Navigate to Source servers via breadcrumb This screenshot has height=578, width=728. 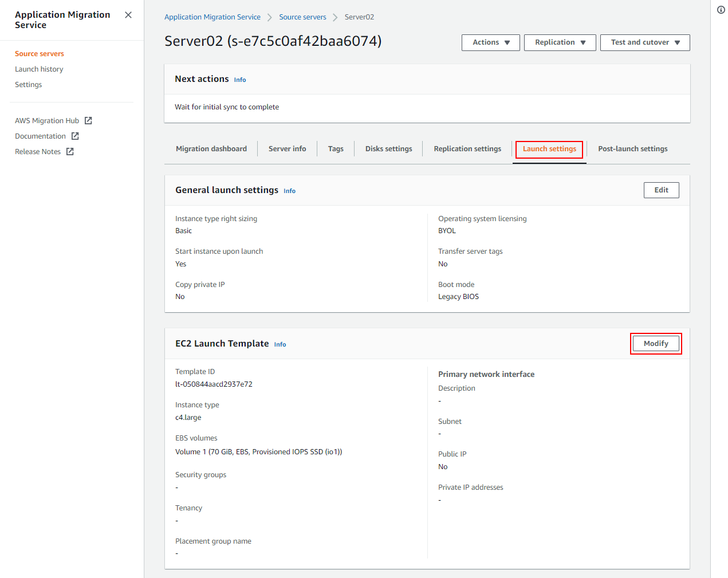[x=302, y=17]
